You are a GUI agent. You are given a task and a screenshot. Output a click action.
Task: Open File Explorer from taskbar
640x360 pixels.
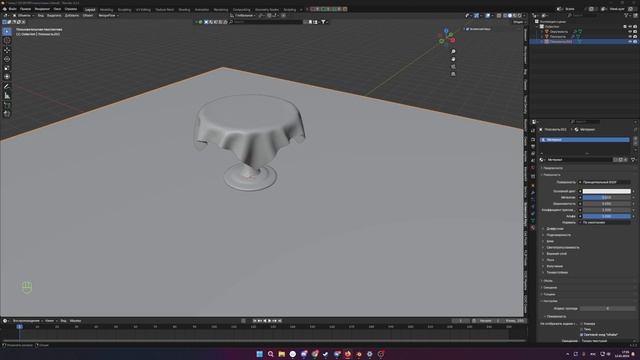pyautogui.click(x=282, y=354)
